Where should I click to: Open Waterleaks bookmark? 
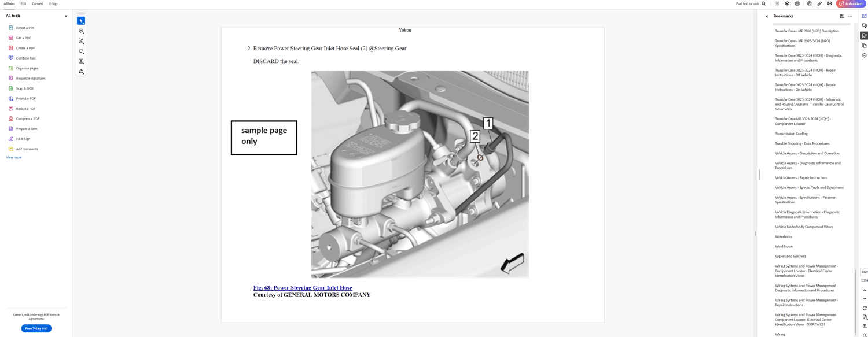[784, 236]
